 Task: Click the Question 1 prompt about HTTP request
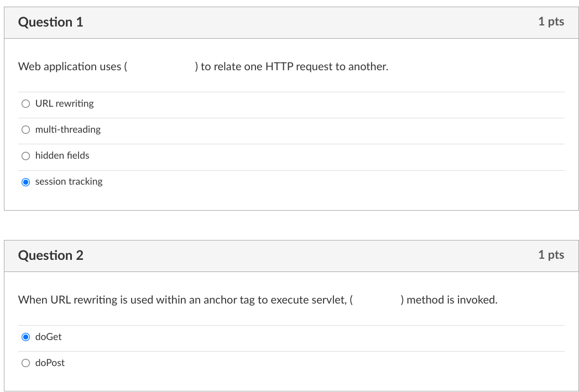point(203,66)
